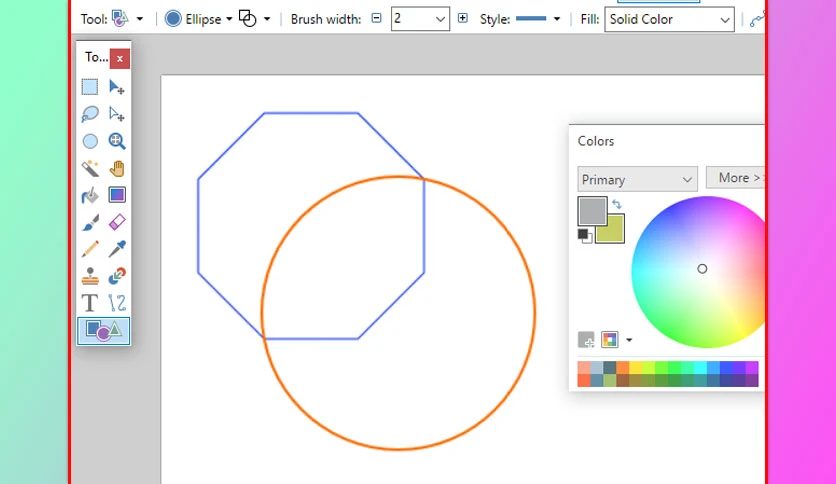The height and width of the screenshot is (484, 836).
Task: Select the Eraser tool
Action: pos(117,222)
